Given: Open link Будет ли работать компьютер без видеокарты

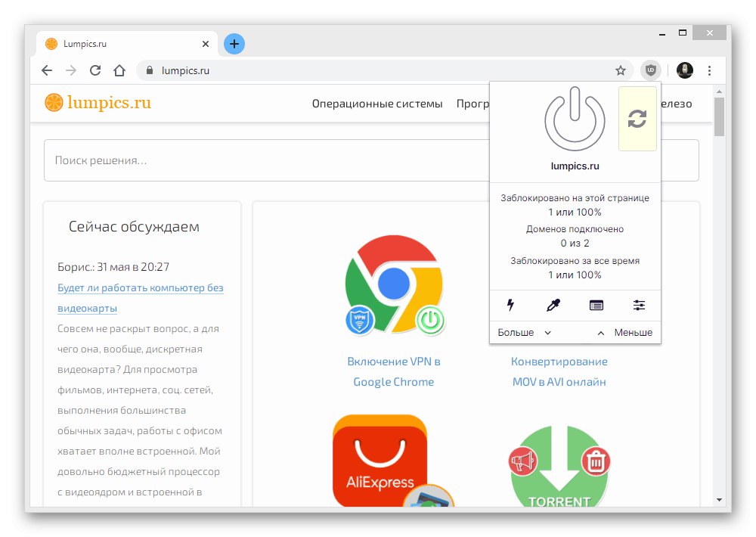Looking at the screenshot, I should click(141, 298).
